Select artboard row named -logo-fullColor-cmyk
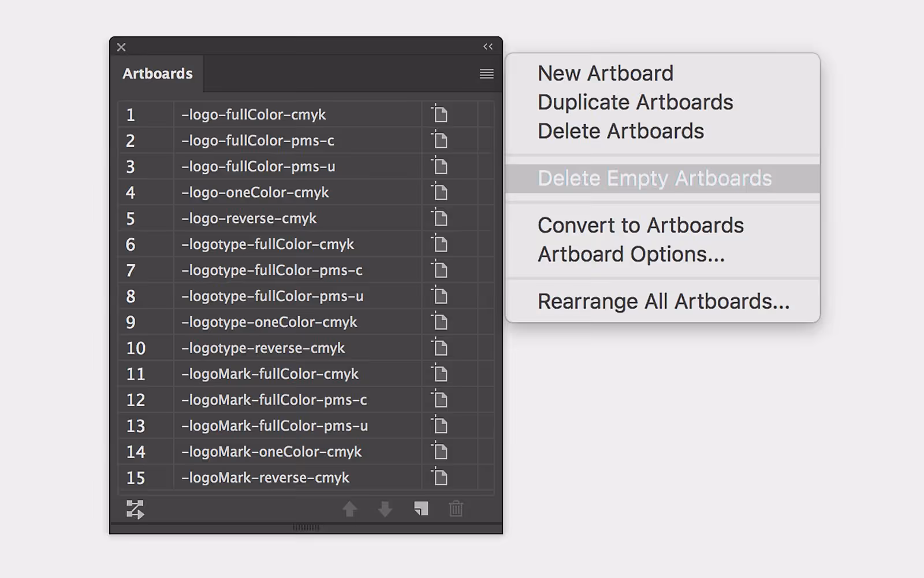 [x=306, y=114]
